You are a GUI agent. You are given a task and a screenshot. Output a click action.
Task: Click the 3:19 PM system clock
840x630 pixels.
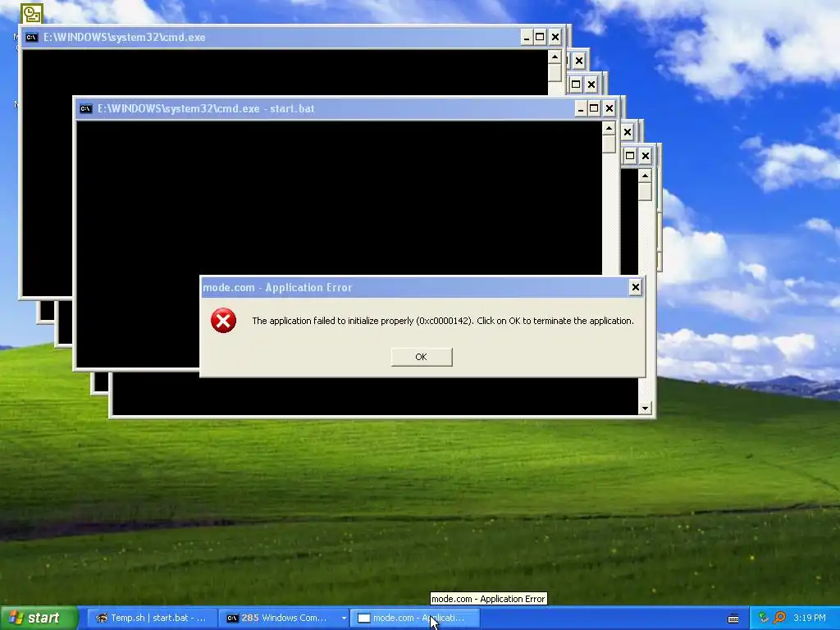(810, 618)
